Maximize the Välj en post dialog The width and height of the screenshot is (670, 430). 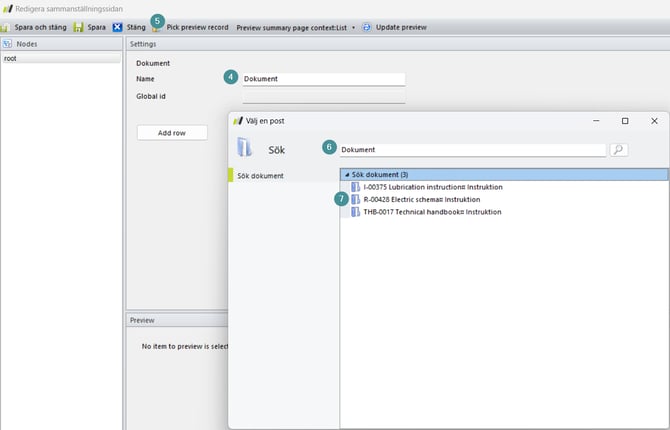click(x=625, y=120)
